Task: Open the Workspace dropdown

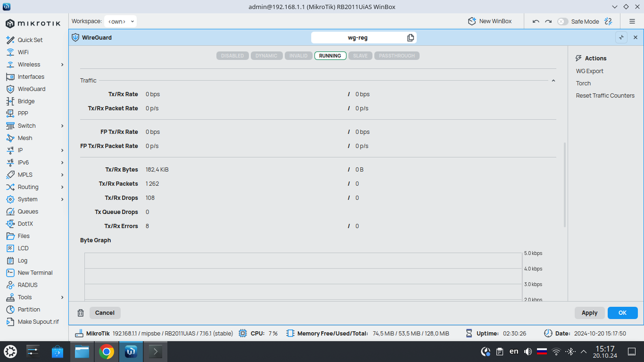Action: 120,21
